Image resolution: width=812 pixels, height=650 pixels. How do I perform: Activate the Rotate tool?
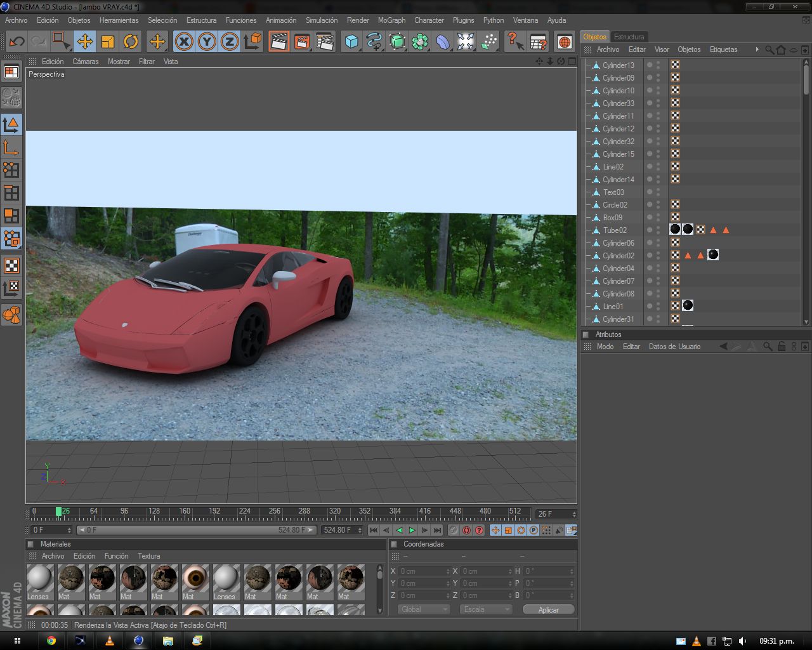[131, 42]
